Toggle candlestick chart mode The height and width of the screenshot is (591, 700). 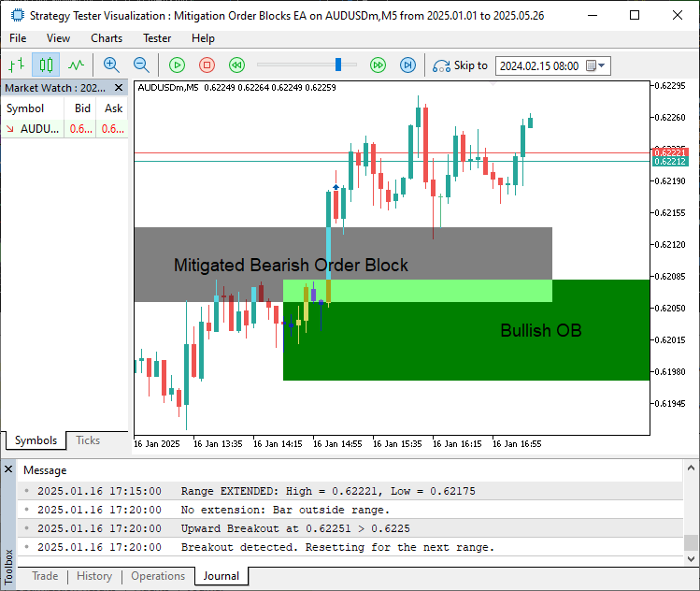pos(46,65)
